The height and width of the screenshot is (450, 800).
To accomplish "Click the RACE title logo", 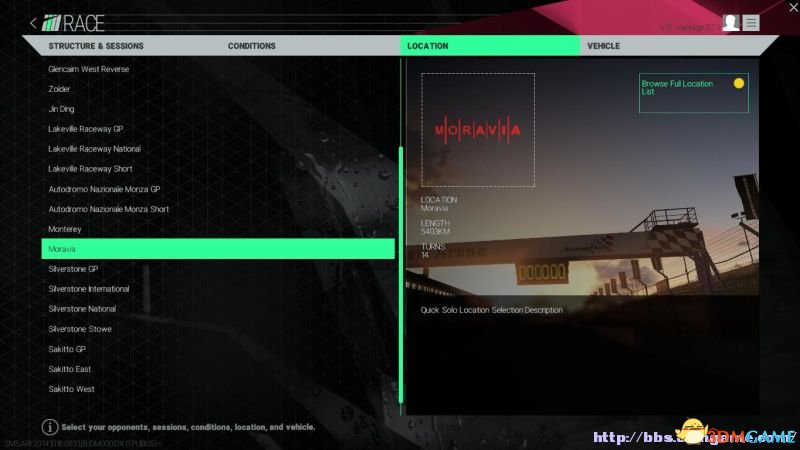I will click(x=73, y=23).
